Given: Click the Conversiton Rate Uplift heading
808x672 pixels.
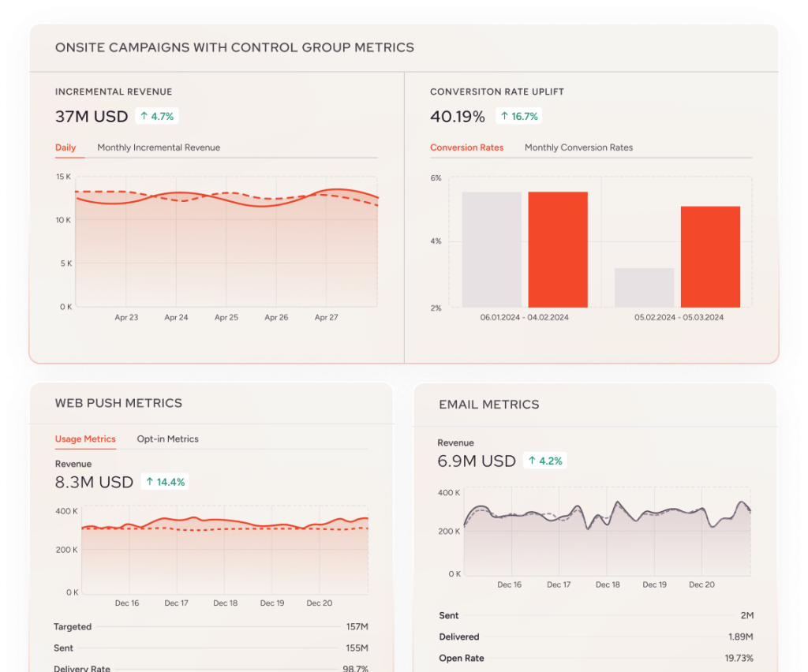Looking at the screenshot, I should 497,91.
